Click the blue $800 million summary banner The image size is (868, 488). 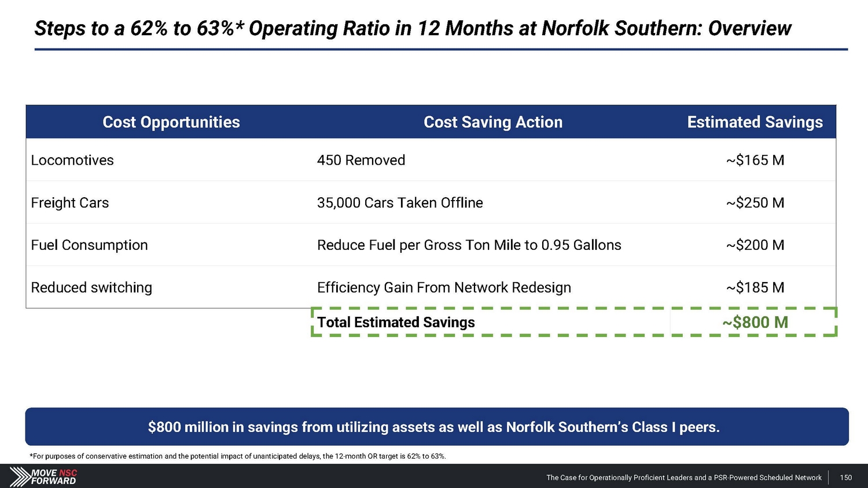434,427
